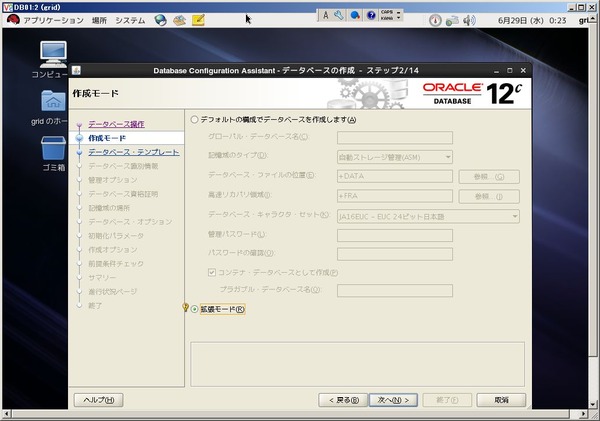Click browse button for database file location
600x421 pixels.
pos(489,176)
